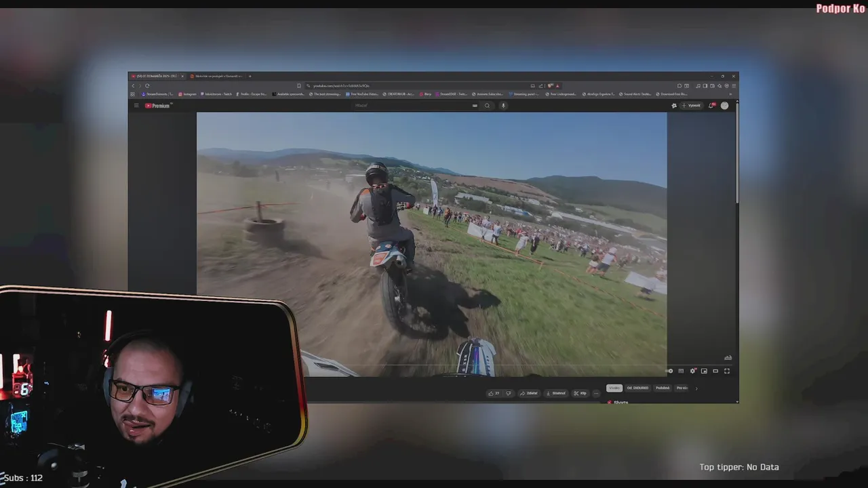Click the 'Klip' clip button
Screen dimensions: 868x488
pyautogui.click(x=580, y=393)
